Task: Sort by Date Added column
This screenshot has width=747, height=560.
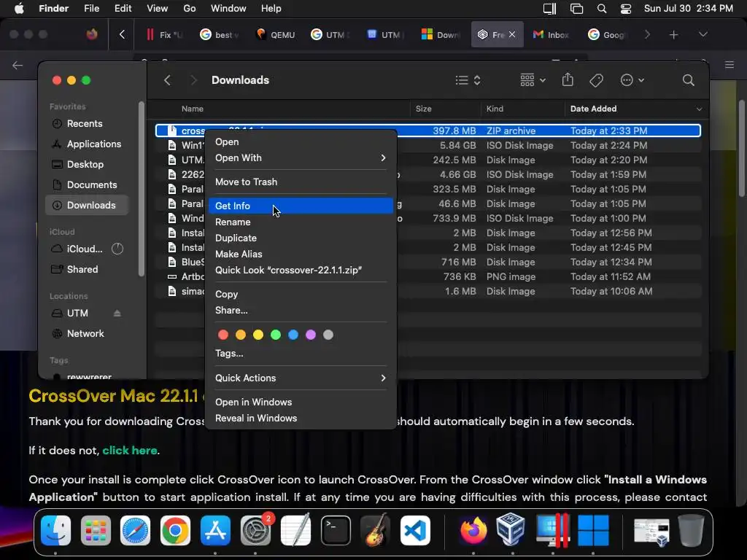Action: coord(635,109)
